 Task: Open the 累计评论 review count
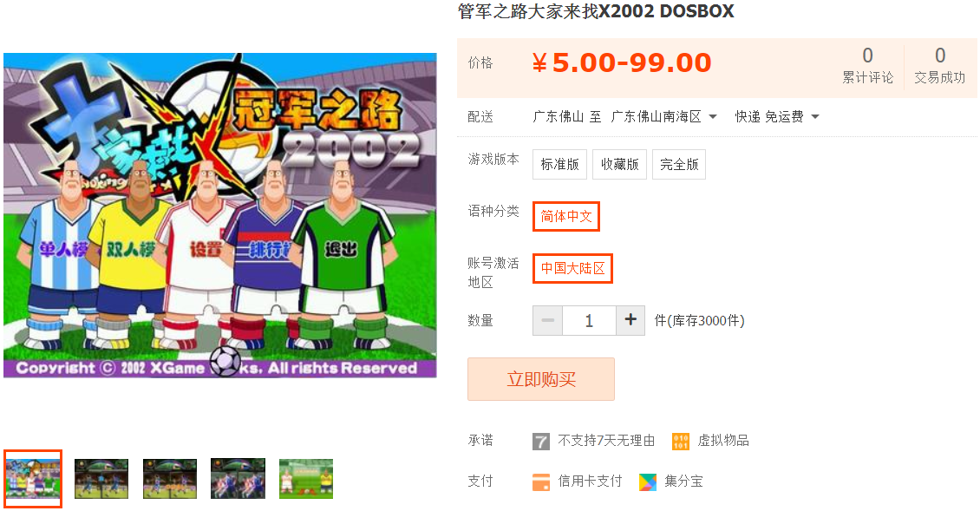click(867, 65)
